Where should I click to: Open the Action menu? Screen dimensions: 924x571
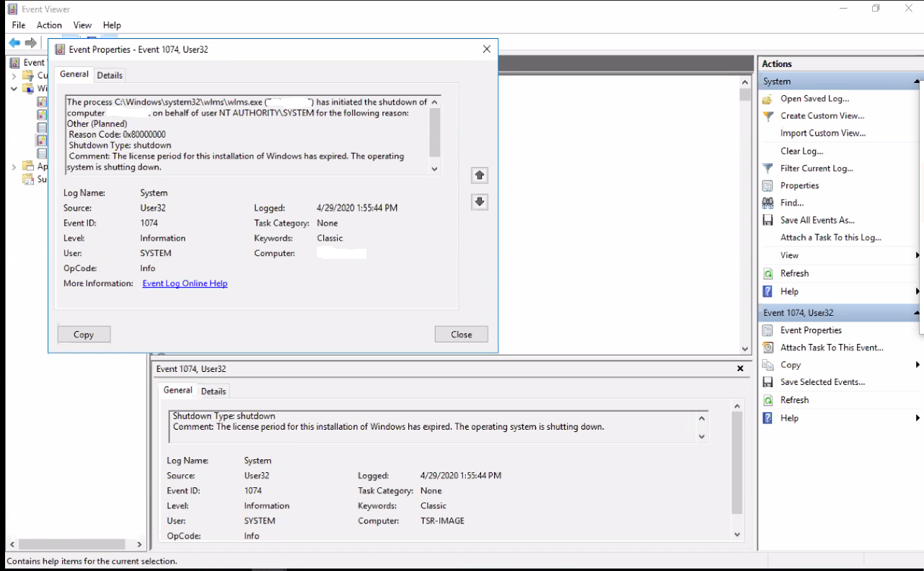tap(49, 25)
